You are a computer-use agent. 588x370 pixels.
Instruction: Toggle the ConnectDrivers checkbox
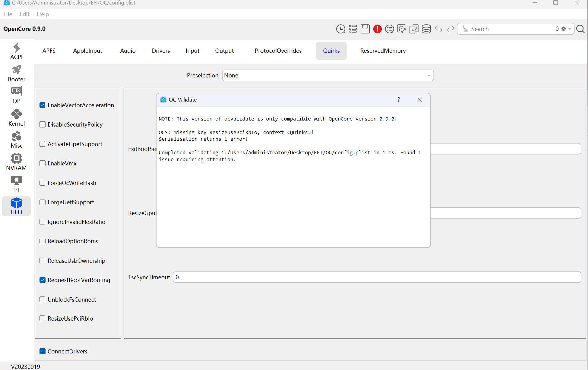(x=43, y=351)
